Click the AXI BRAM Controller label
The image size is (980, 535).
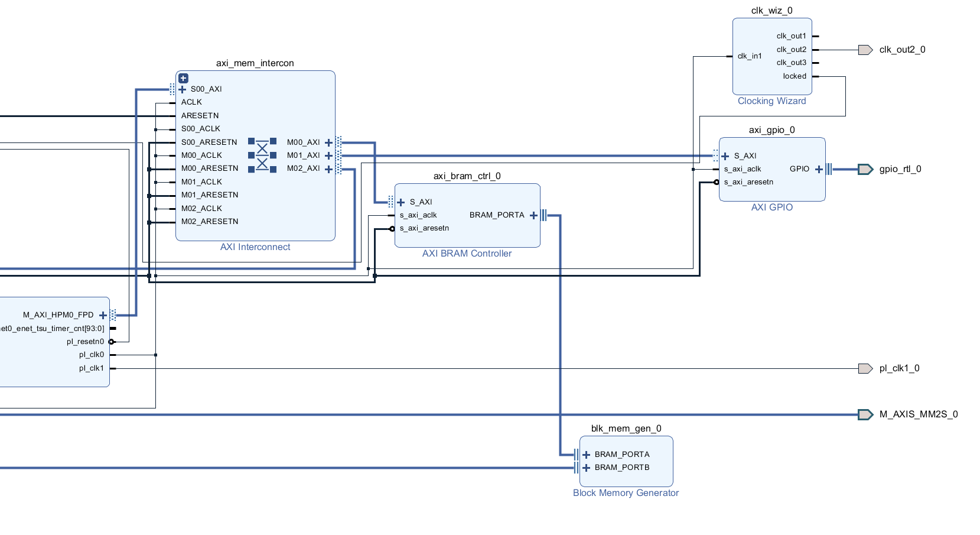(x=467, y=254)
